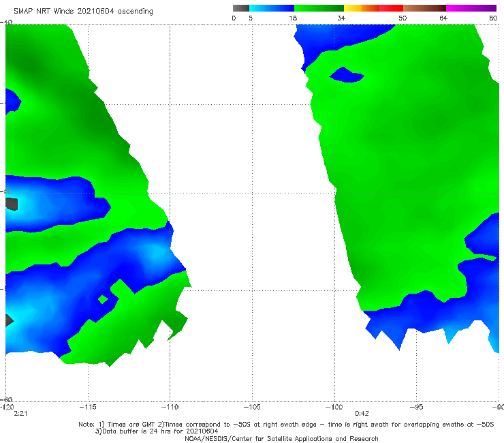The image size is (504, 443).
Task: Pick the yellow-red 34-50 segment of the color bar
Action: pyautogui.click(x=373, y=8)
